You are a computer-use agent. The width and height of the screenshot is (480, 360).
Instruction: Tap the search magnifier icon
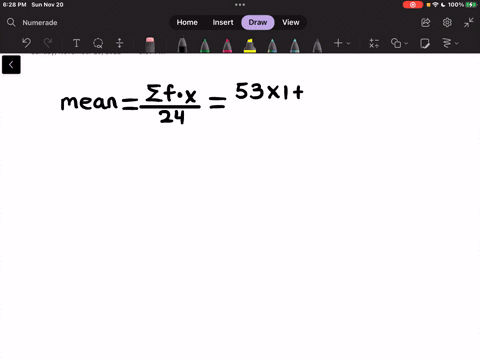click(x=11, y=22)
